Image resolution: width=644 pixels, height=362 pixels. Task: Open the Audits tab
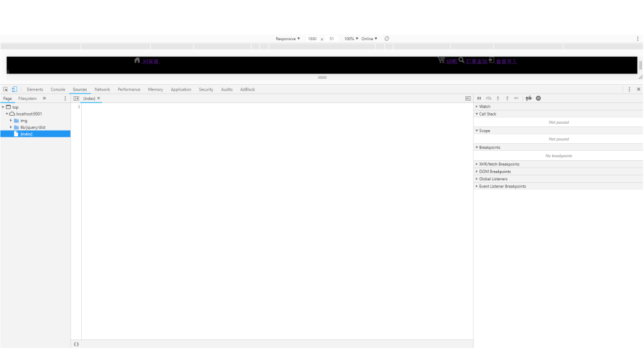click(x=226, y=89)
